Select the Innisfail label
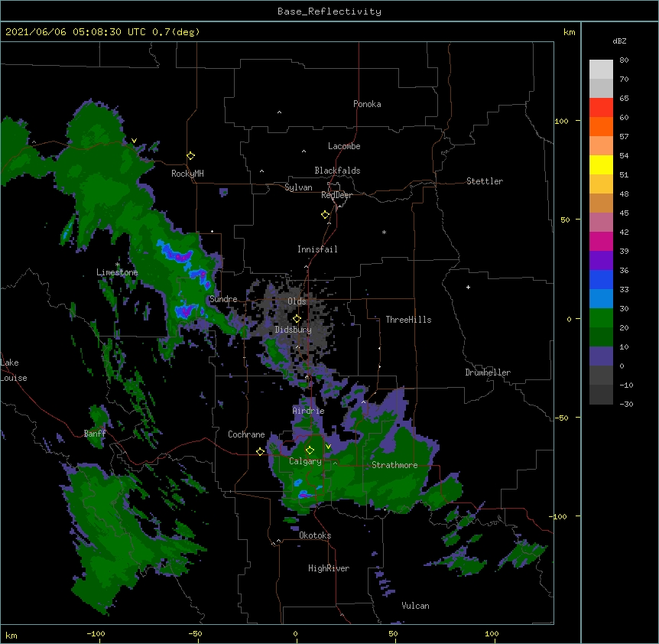659x644 pixels. pyautogui.click(x=317, y=249)
